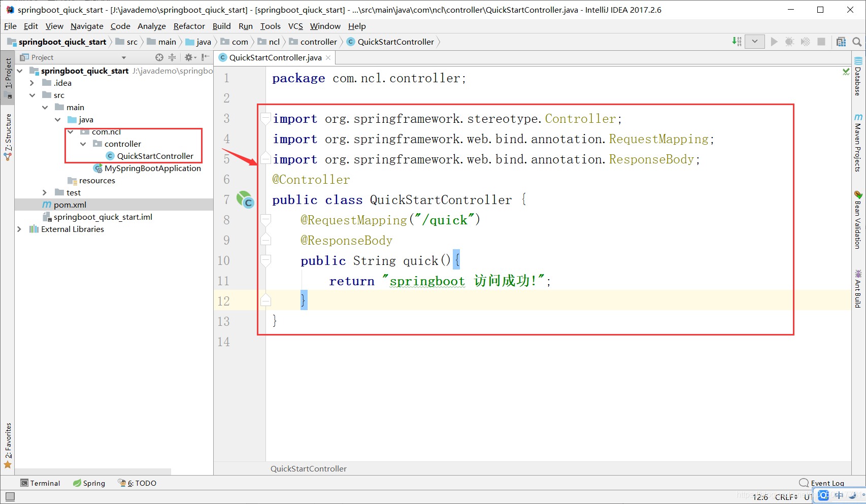The height and width of the screenshot is (504, 866).
Task: Collapse the controller package
Action: pyautogui.click(x=83, y=144)
